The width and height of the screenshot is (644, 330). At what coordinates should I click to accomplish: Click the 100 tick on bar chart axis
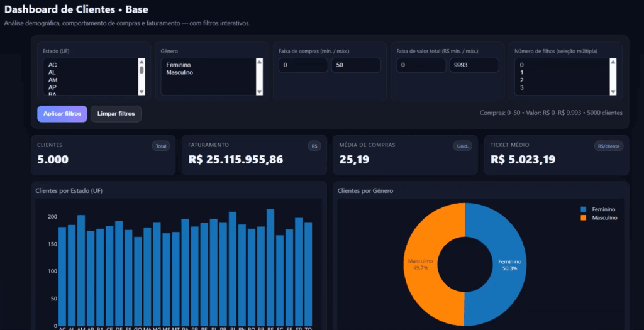pos(53,272)
